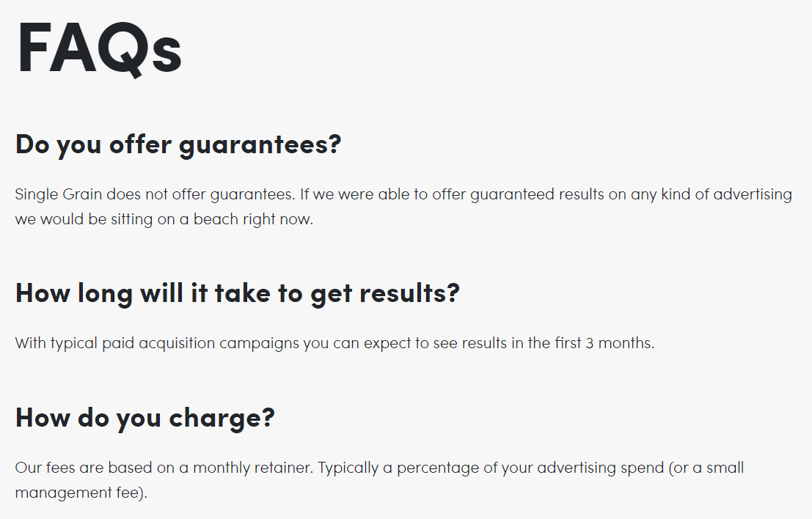Click the 'Single Grain does not offer guarantees' sentence

155,194
